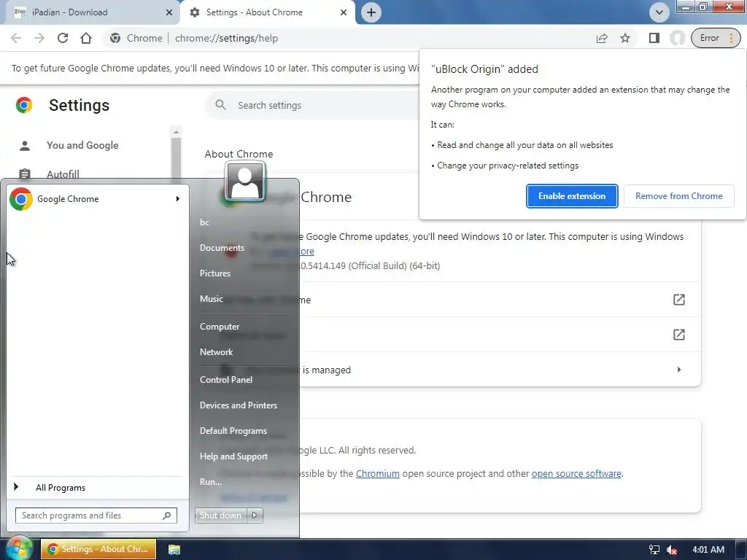The height and width of the screenshot is (560, 747).
Task: Open external link icon for Get help row
Action: 679,300
